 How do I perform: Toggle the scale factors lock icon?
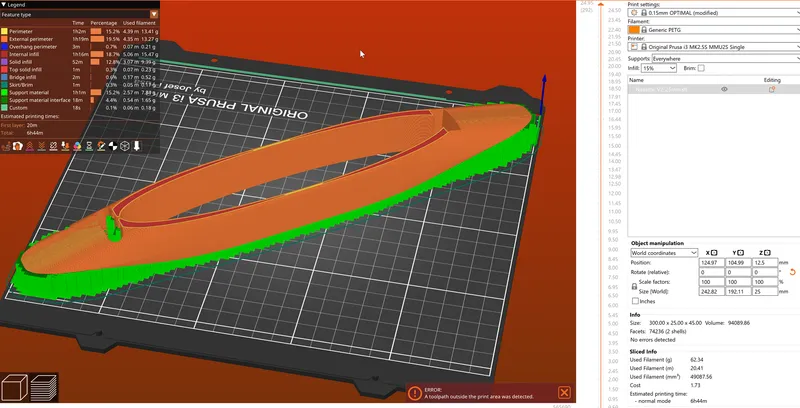pos(635,287)
